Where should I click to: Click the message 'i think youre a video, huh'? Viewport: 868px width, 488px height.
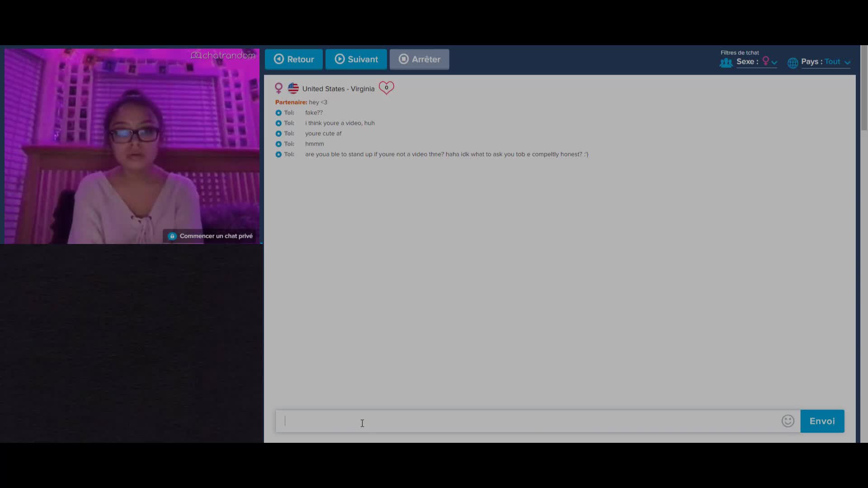(340, 123)
